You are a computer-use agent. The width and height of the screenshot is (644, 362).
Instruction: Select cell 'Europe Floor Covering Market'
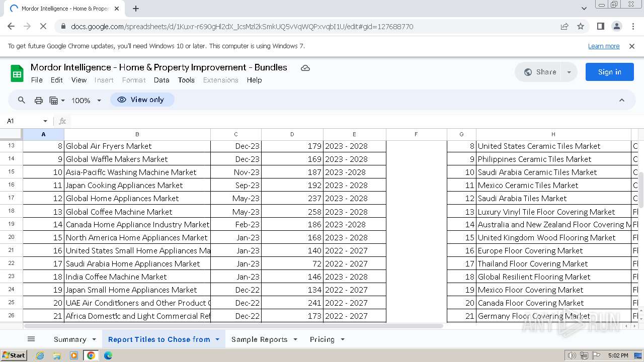553,251
